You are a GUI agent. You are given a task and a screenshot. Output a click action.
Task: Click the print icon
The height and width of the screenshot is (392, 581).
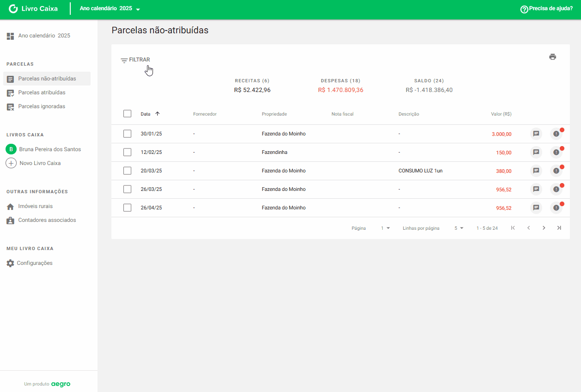tap(552, 57)
